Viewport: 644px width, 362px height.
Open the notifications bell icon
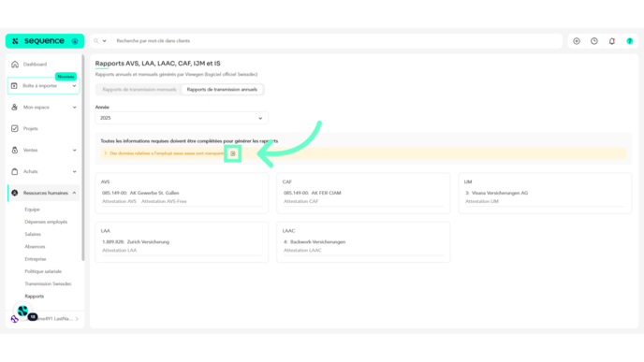pos(611,41)
